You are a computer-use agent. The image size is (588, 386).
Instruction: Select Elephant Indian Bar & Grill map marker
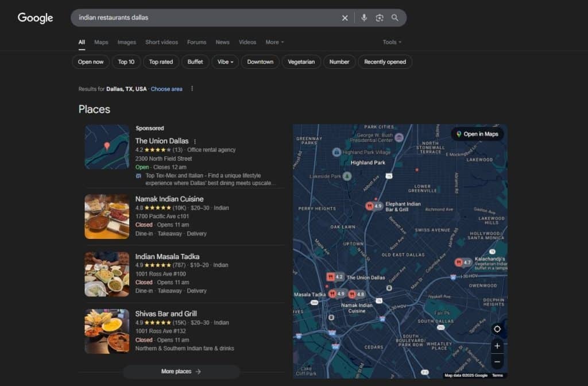[374, 206]
